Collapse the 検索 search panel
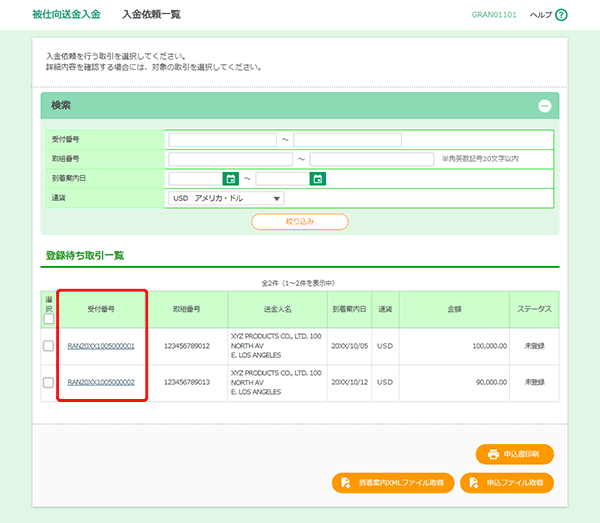 click(544, 106)
